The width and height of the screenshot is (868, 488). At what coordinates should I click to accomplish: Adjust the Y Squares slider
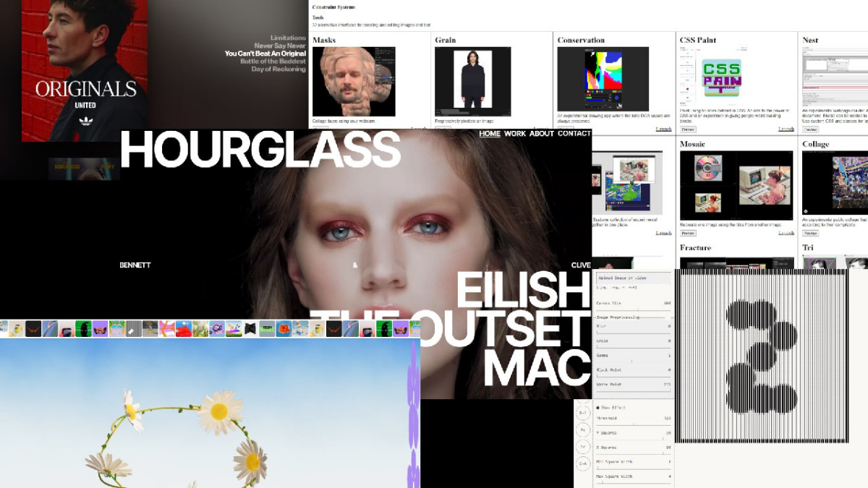[634, 439]
